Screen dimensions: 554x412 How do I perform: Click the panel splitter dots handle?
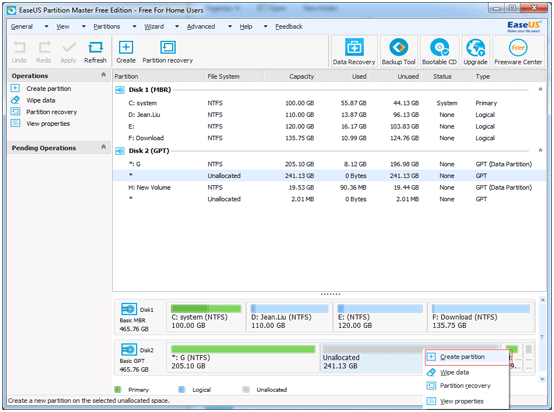click(330, 294)
